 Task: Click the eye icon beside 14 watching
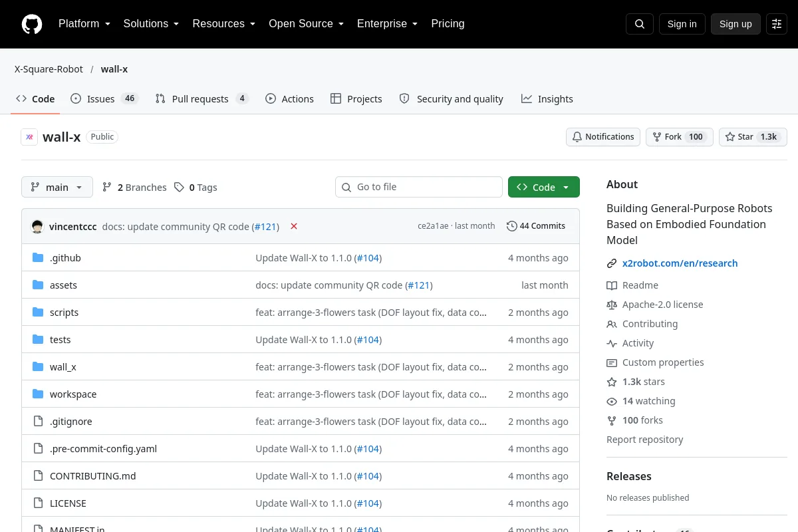pyautogui.click(x=612, y=401)
